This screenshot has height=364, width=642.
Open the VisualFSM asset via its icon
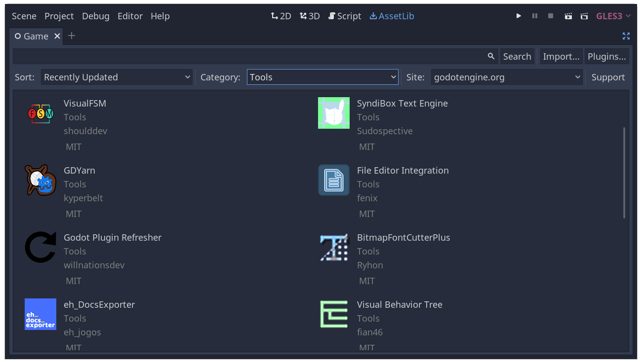click(x=40, y=113)
